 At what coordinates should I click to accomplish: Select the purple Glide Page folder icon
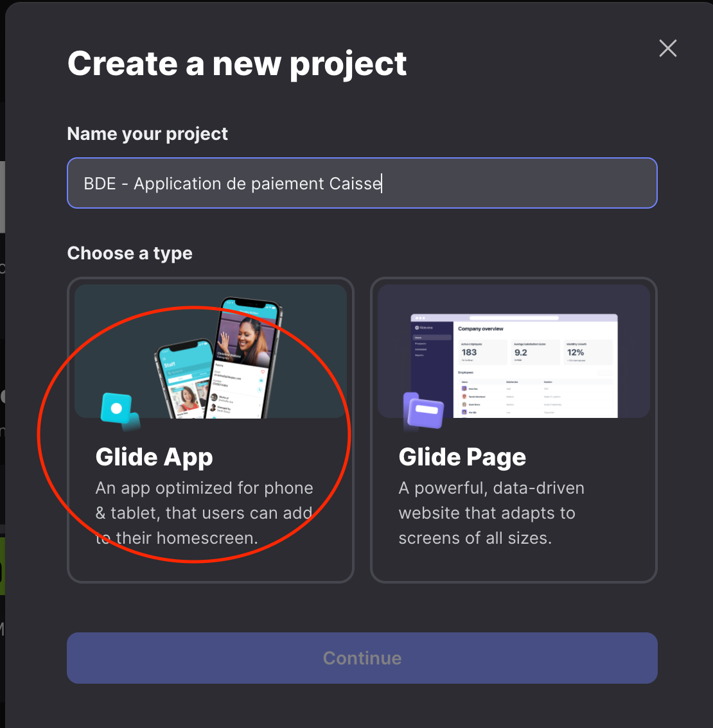click(x=423, y=410)
